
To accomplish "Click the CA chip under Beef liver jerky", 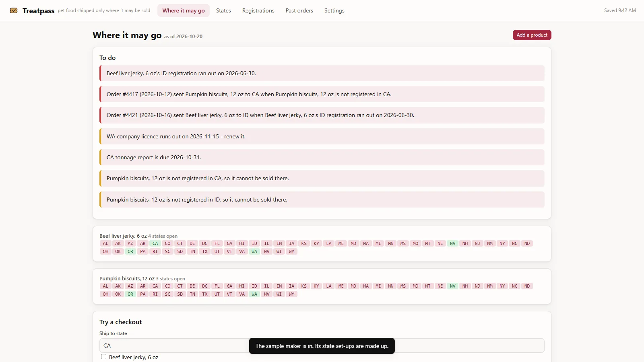I will click(x=155, y=243).
